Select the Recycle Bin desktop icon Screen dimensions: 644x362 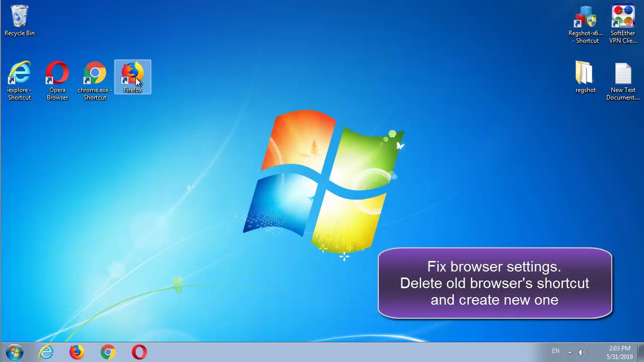click(x=20, y=21)
